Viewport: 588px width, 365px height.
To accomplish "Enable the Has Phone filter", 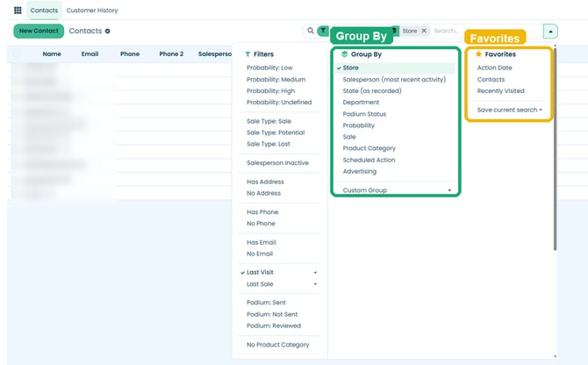I will pyautogui.click(x=262, y=212).
